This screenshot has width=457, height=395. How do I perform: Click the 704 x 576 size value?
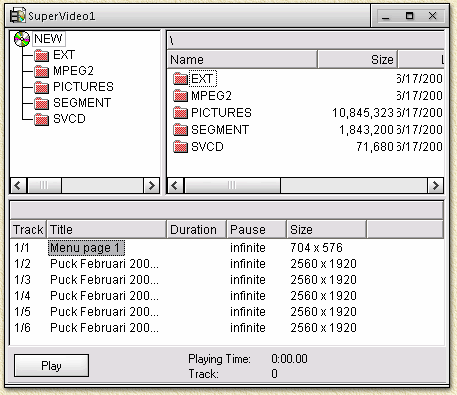click(x=316, y=248)
